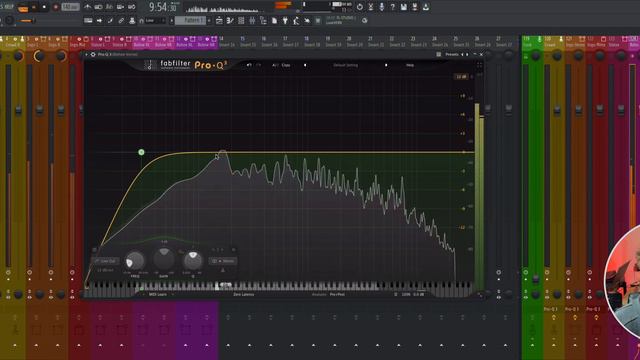Viewport: 640px width, 360px height.
Task: Click the record button in transport
Action: 56,7
